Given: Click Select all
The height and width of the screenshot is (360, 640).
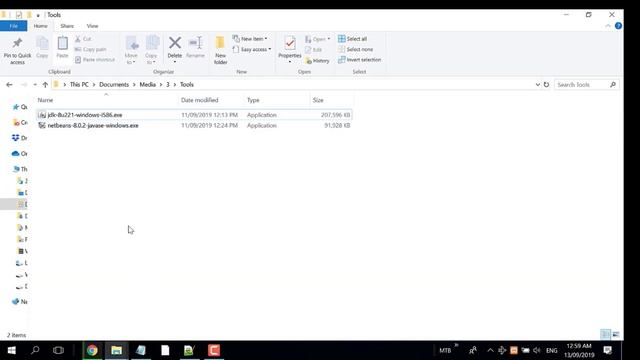Looking at the screenshot, I should click(x=352, y=39).
